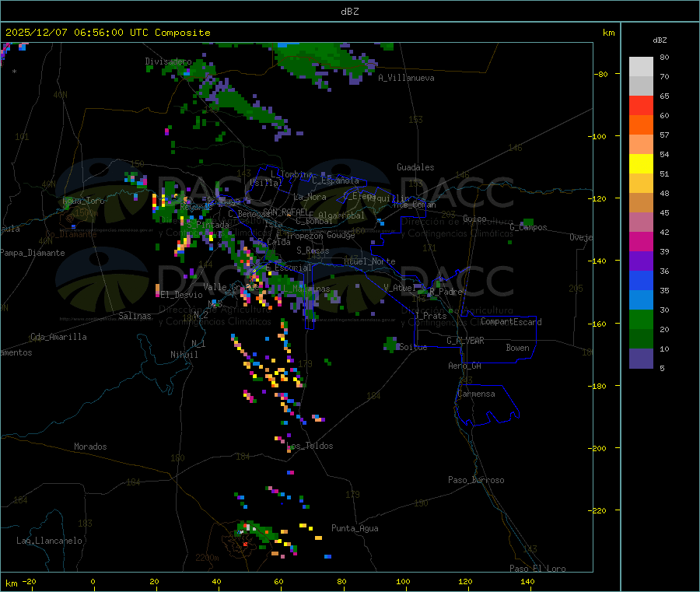Click the 5 dBZ dark violet swatch
Viewport: 700px width, 592px height.
(641, 359)
